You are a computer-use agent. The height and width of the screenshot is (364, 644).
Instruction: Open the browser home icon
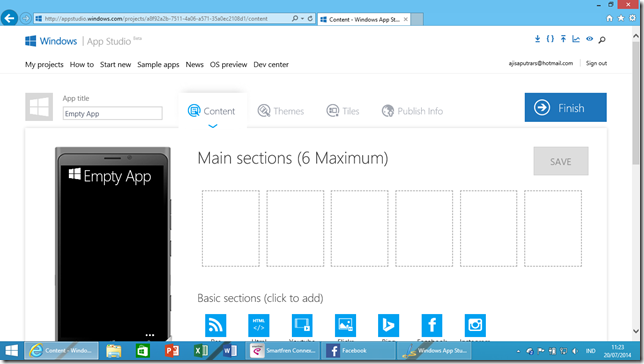pyautogui.click(x=610, y=18)
